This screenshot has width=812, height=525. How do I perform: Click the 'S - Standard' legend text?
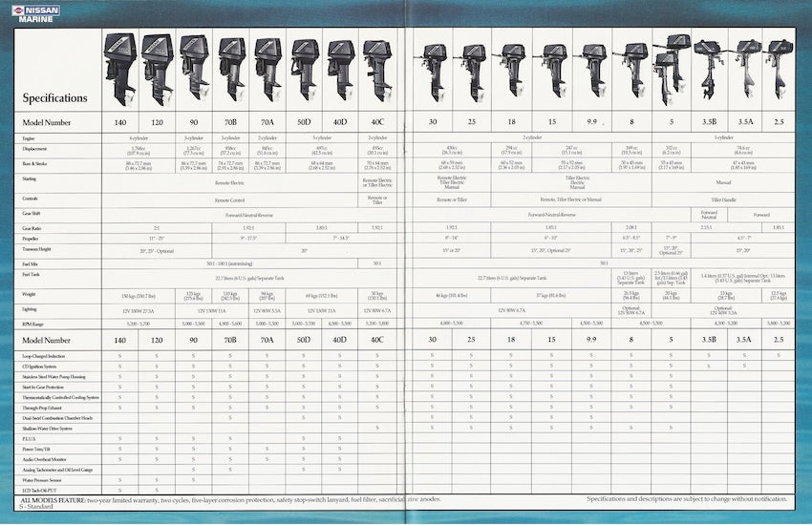click(36, 506)
